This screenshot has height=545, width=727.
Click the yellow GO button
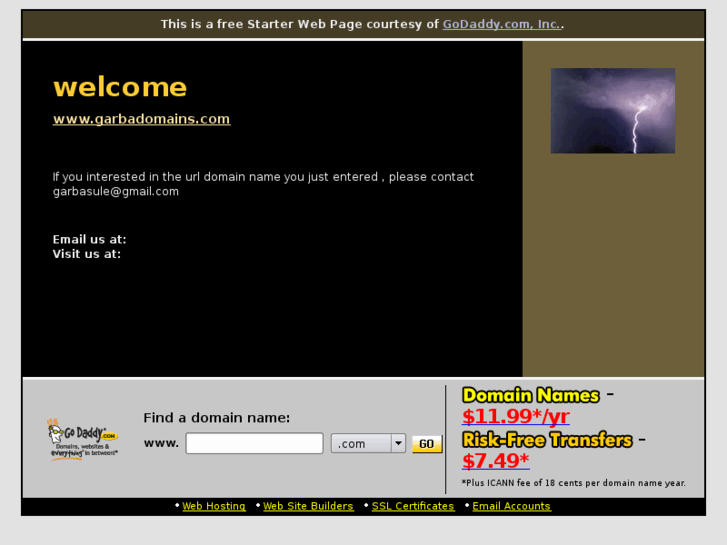(x=427, y=444)
